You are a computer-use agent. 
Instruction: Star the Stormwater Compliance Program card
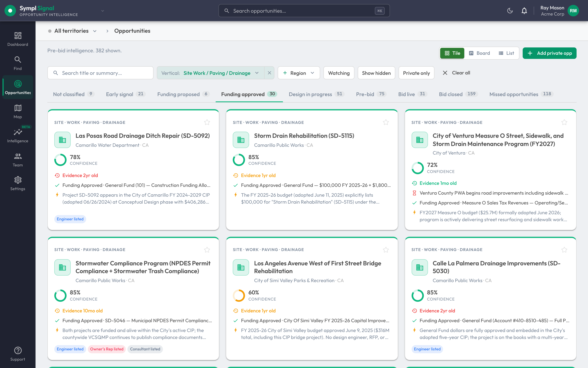[207, 250]
